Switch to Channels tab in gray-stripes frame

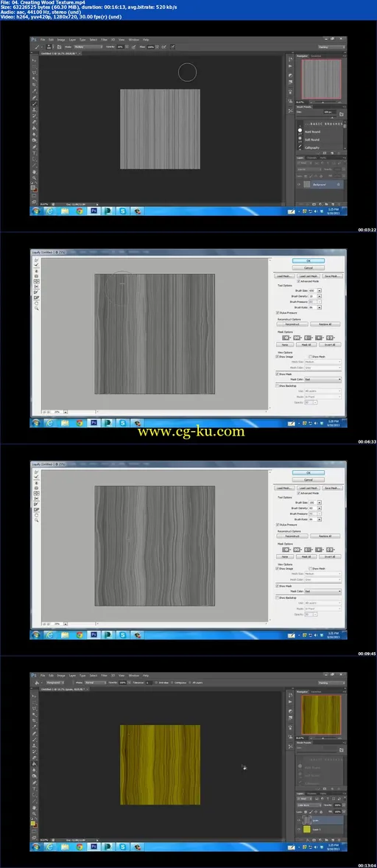[x=311, y=158]
